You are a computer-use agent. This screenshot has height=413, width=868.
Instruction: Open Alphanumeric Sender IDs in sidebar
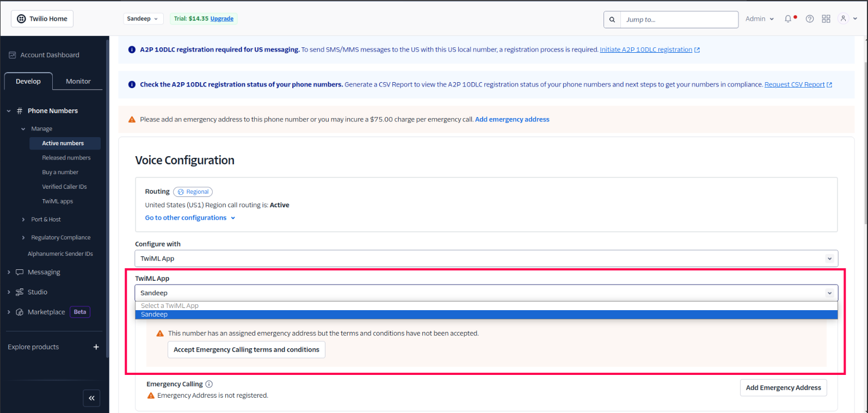tap(60, 254)
